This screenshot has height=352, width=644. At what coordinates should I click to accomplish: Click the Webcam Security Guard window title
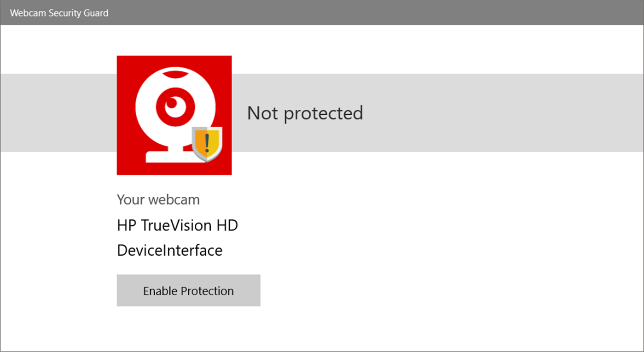(x=59, y=13)
